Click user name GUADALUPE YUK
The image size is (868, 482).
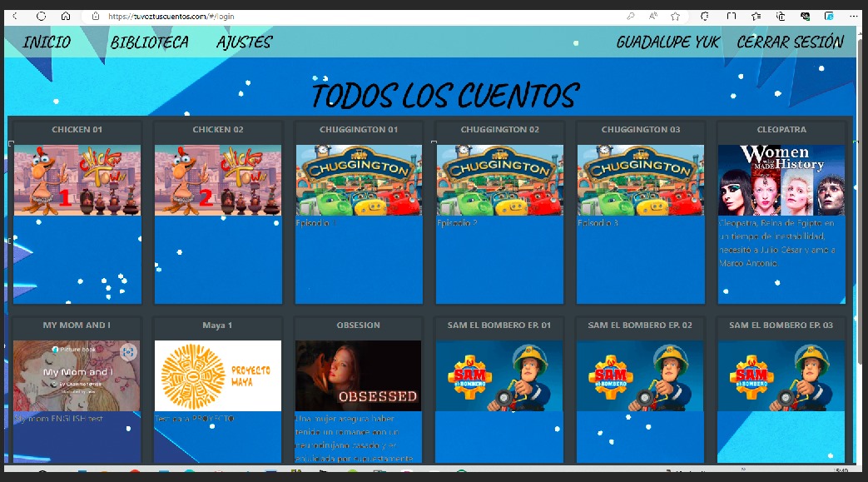point(668,42)
